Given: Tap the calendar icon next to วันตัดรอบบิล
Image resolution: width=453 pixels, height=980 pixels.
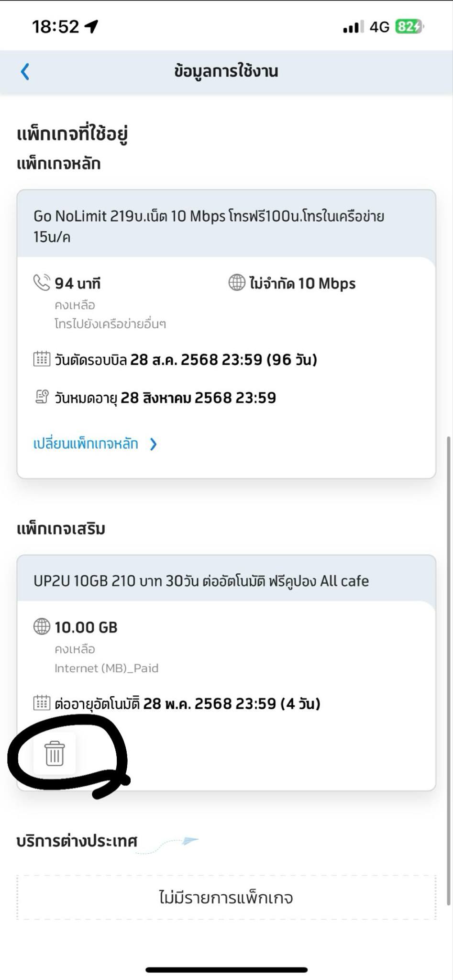Looking at the screenshot, I should [42, 359].
